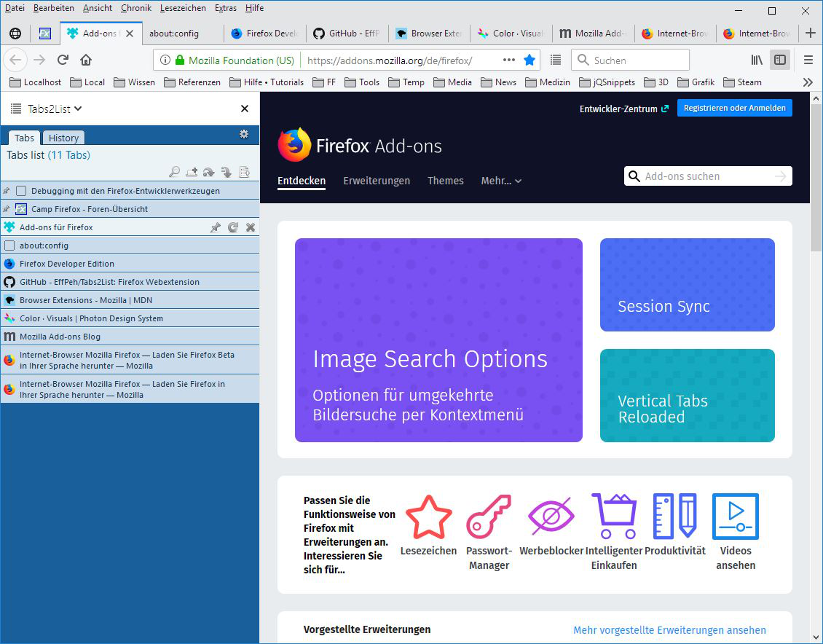Toggle the sidebars button
This screenshot has height=644, width=823.
pos(780,60)
